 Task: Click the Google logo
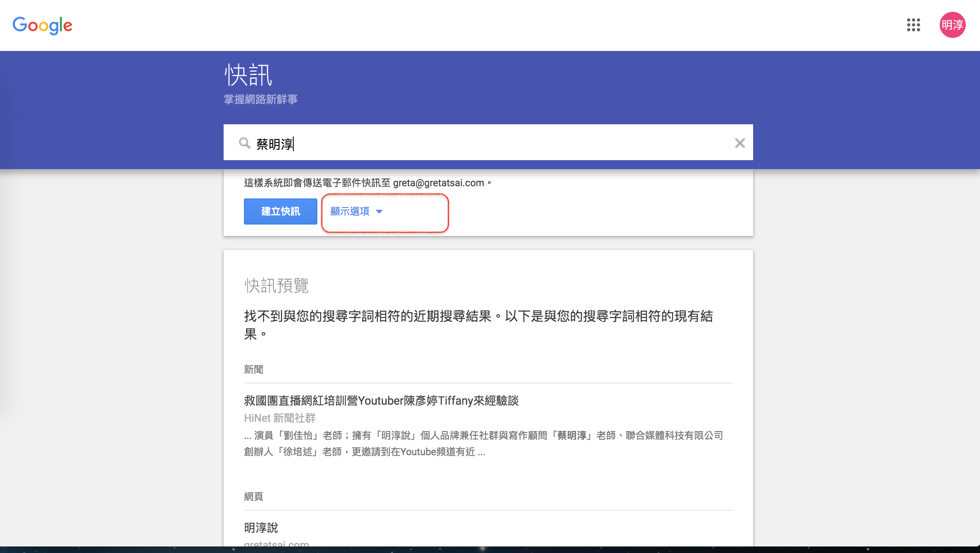42,25
